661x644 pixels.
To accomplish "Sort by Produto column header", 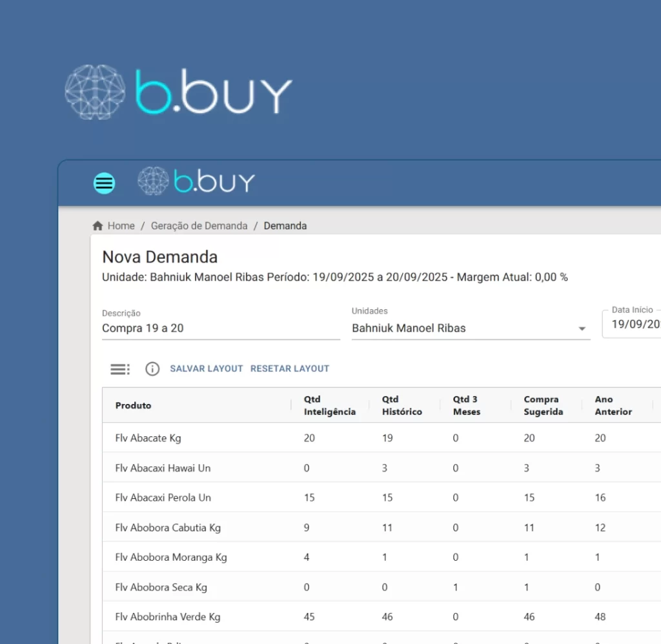I will pyautogui.click(x=134, y=406).
